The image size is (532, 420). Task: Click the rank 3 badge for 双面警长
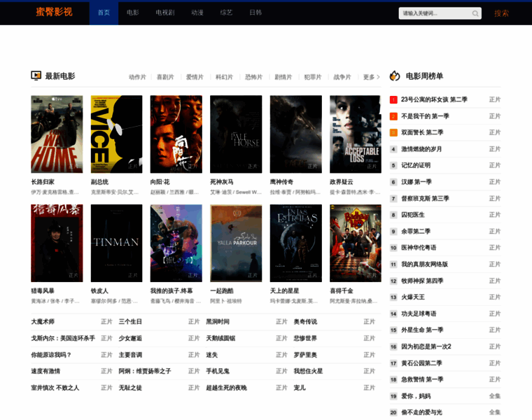pos(393,132)
